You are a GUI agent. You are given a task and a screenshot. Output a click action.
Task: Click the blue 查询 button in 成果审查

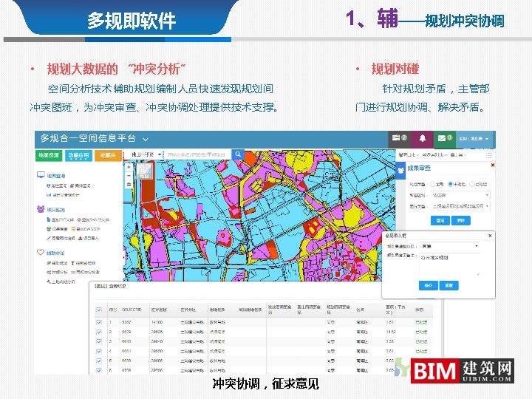point(440,220)
